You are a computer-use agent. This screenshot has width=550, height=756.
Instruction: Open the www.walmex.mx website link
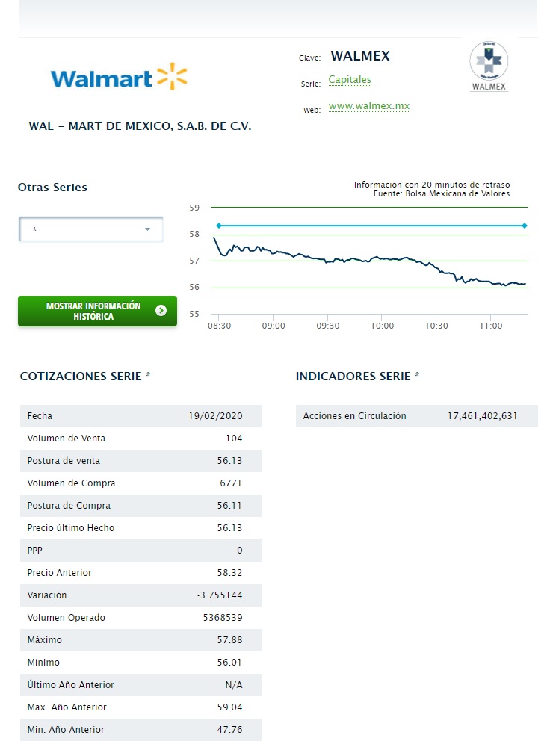point(369,106)
